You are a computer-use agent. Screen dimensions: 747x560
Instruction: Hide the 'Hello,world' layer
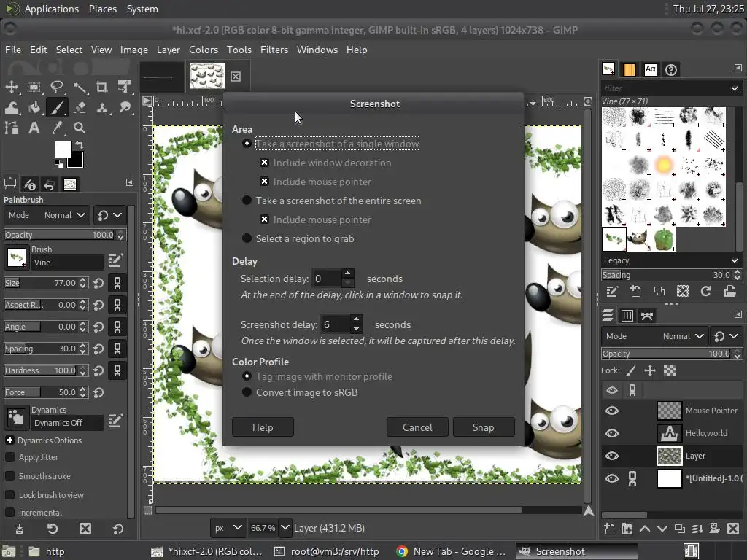click(612, 433)
